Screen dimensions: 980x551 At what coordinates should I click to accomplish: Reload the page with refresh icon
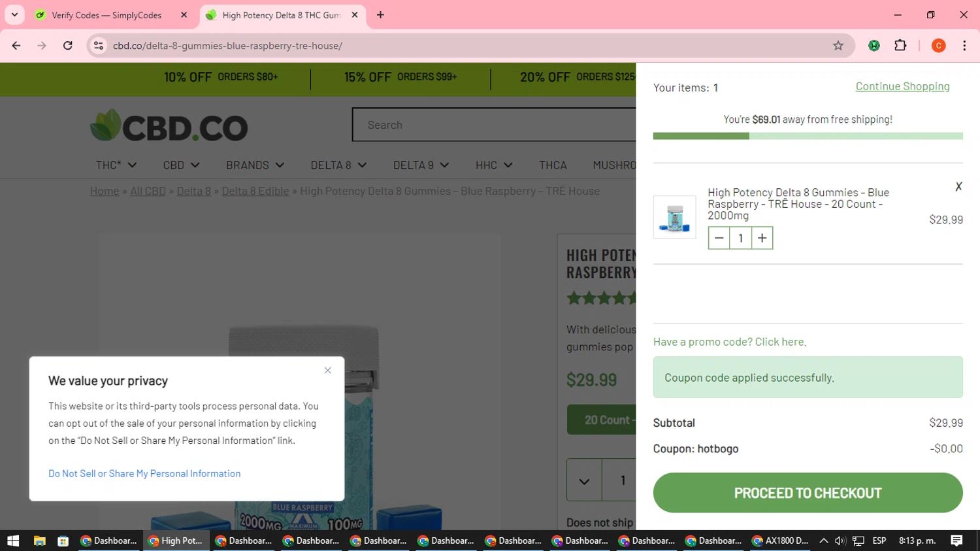point(68,46)
